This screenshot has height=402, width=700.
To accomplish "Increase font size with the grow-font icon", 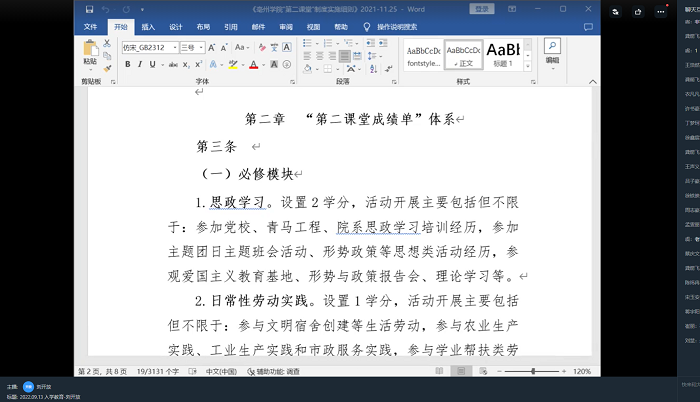I will click(212, 47).
